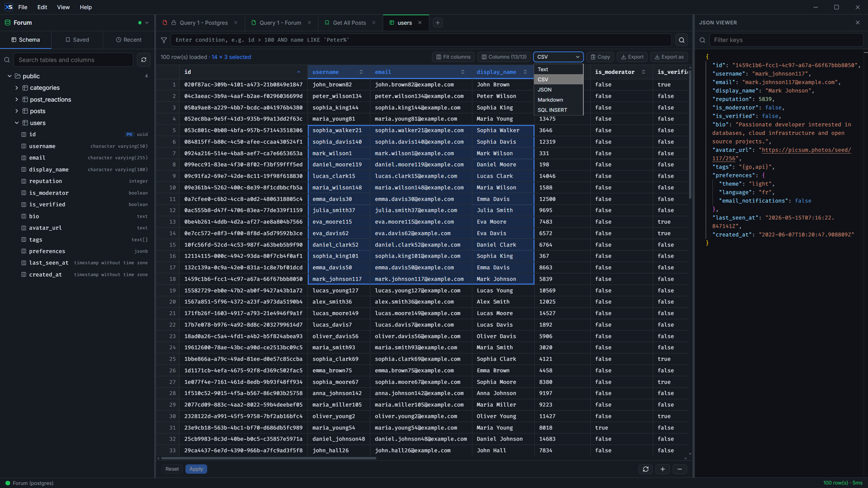
Task: Click the posts table icon
Action: [x=25, y=111]
